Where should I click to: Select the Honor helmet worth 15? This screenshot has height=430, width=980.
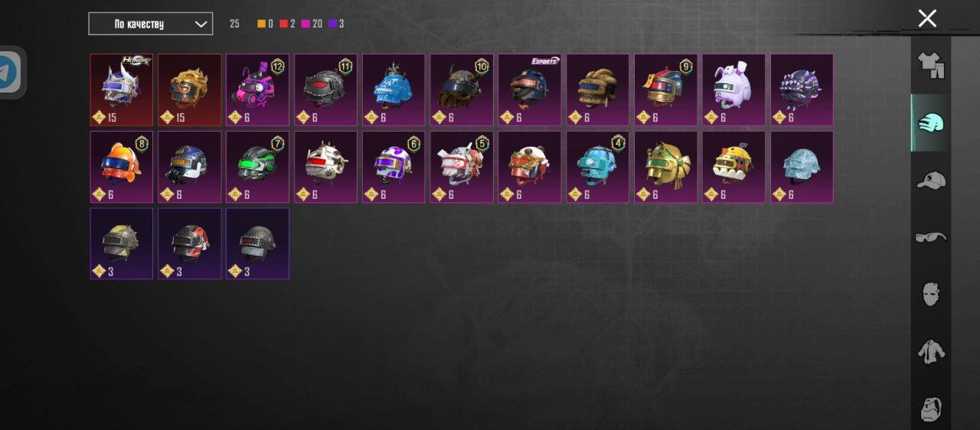point(121,90)
